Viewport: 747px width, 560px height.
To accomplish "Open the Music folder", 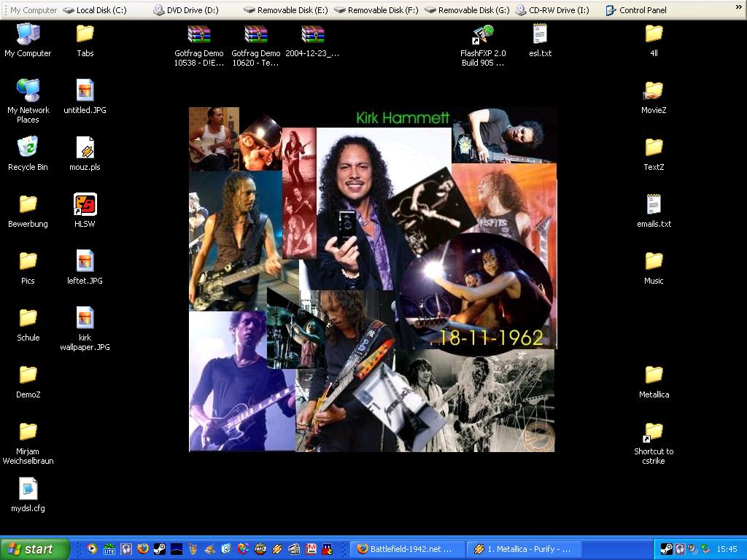I will pos(654,267).
